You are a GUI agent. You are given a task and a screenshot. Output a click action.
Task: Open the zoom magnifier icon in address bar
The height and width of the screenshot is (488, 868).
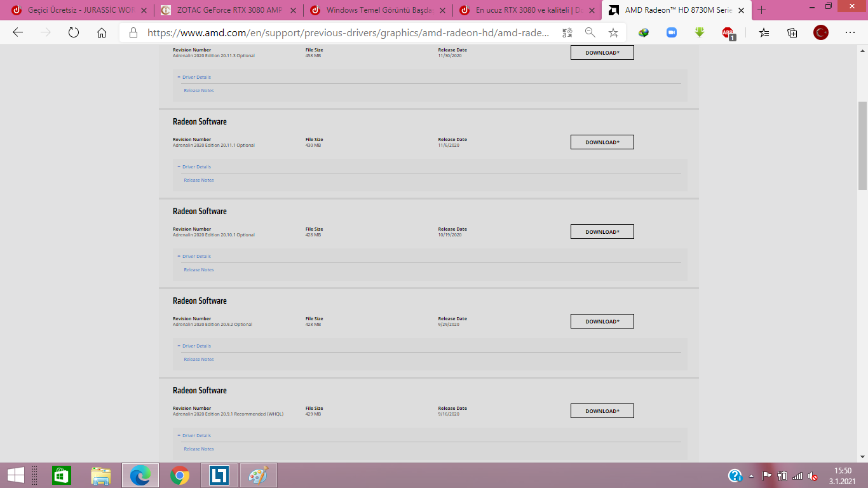590,33
